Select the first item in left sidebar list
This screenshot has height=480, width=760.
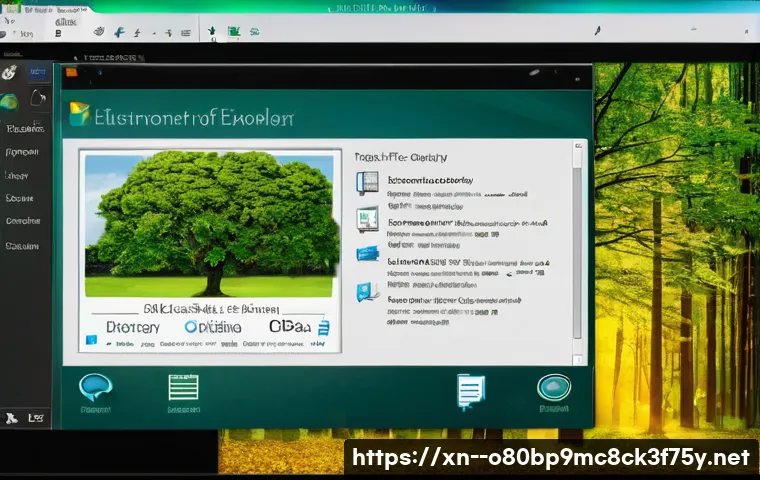(22, 129)
